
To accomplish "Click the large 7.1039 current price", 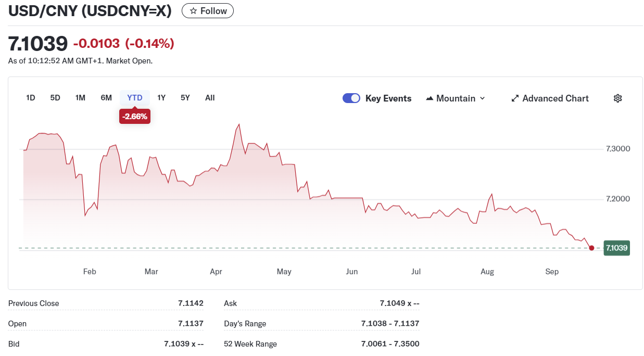I will (x=38, y=43).
